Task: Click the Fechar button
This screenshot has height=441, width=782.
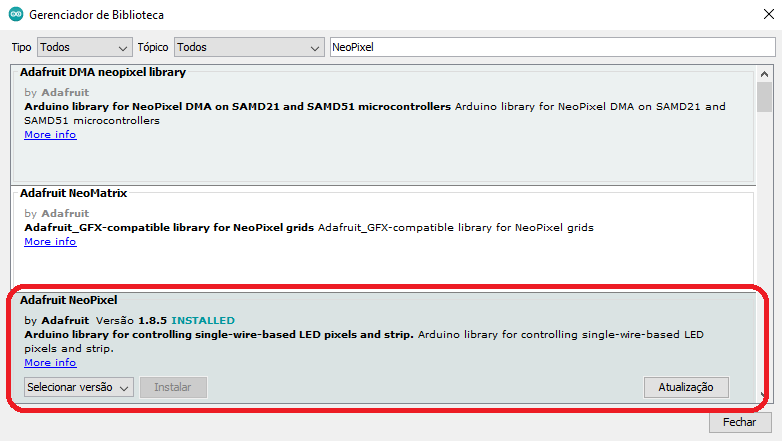Action: click(740, 422)
